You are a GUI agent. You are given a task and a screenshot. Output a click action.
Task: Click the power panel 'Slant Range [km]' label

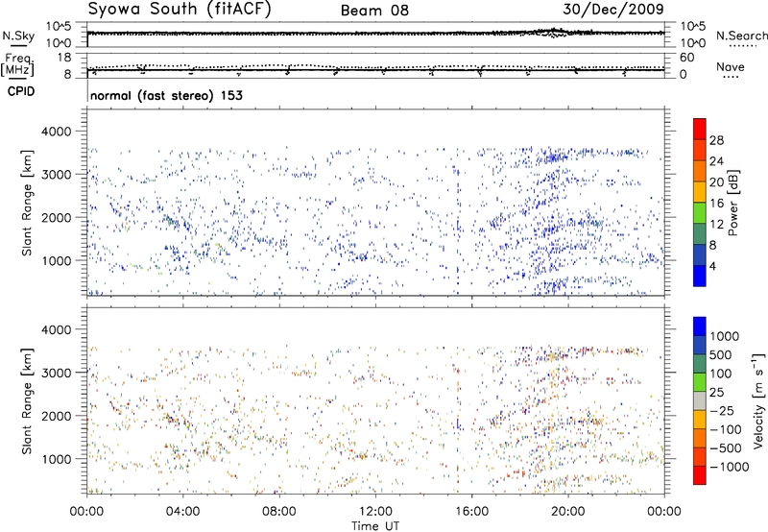pyautogui.click(x=27, y=203)
